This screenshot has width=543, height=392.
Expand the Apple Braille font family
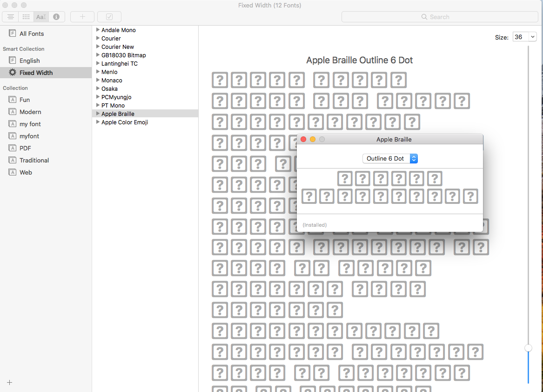98,114
